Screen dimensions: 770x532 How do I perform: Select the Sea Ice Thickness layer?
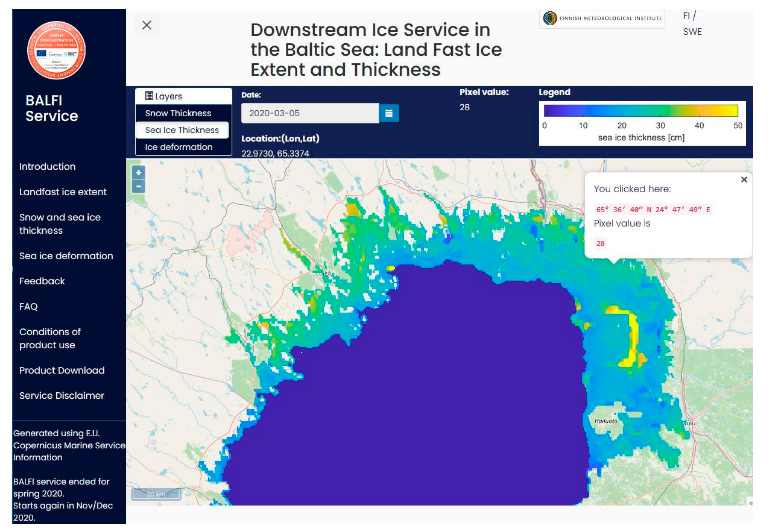click(182, 130)
